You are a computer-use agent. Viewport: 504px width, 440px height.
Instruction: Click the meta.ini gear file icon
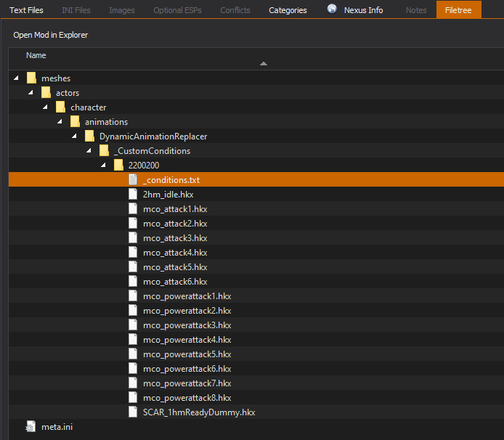[x=31, y=426]
